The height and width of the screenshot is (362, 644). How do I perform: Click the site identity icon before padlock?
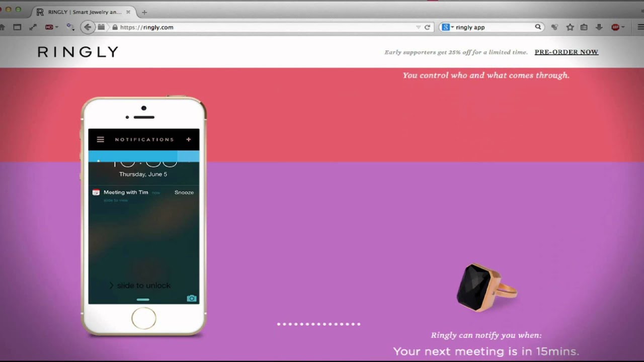101,27
